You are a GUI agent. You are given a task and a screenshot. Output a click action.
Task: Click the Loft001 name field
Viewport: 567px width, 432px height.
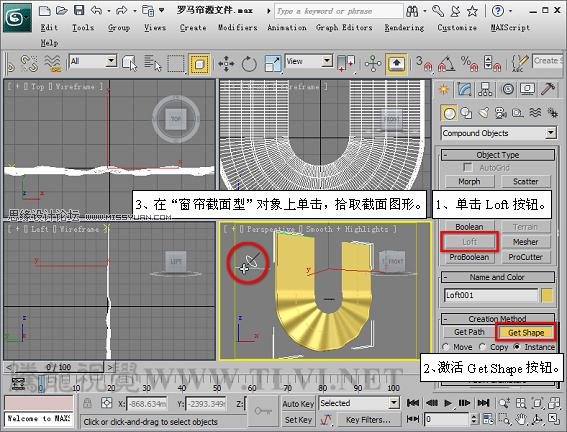(x=491, y=295)
